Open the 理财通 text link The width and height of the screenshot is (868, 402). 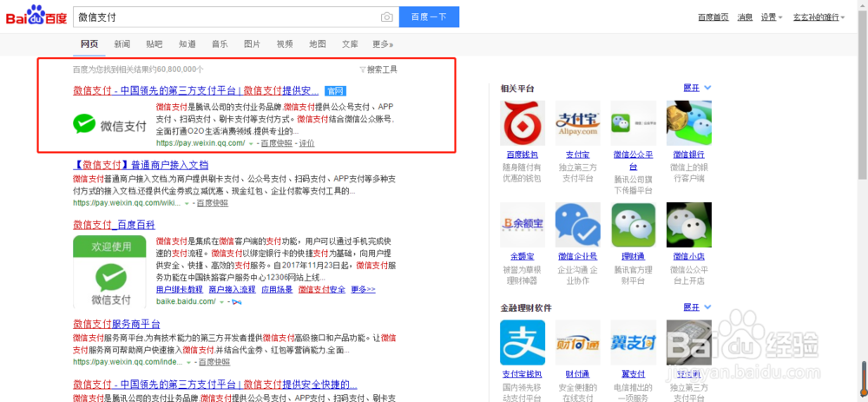click(634, 256)
